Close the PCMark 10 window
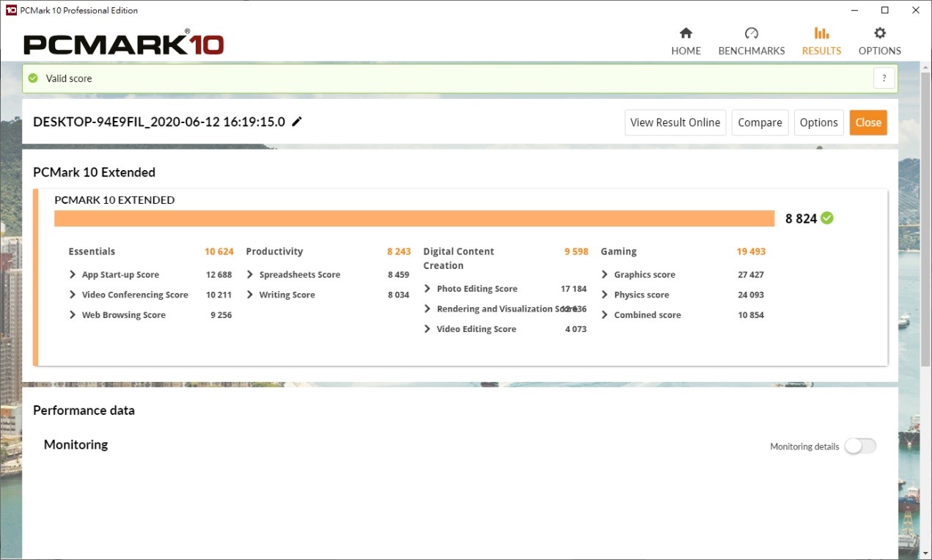 [x=916, y=10]
